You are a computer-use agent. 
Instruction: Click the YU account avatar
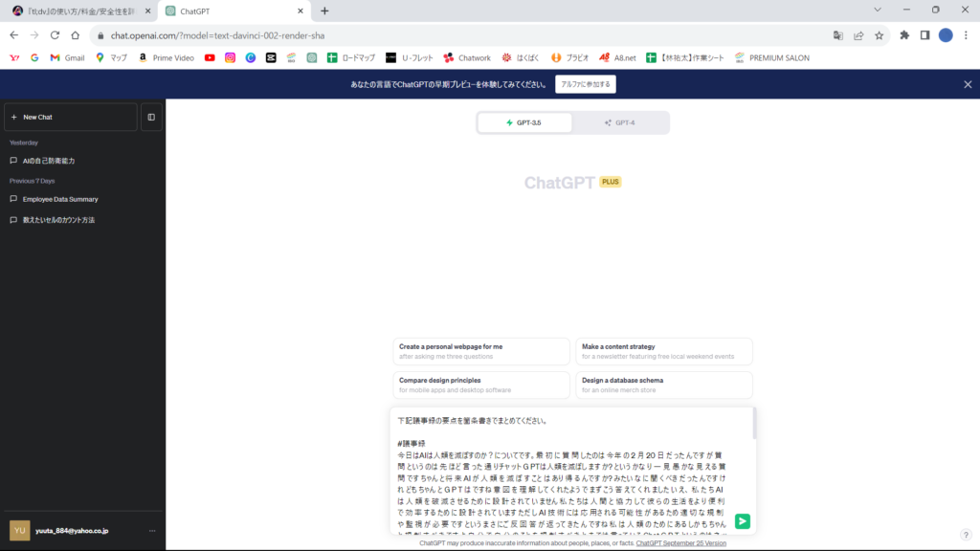tap(19, 530)
